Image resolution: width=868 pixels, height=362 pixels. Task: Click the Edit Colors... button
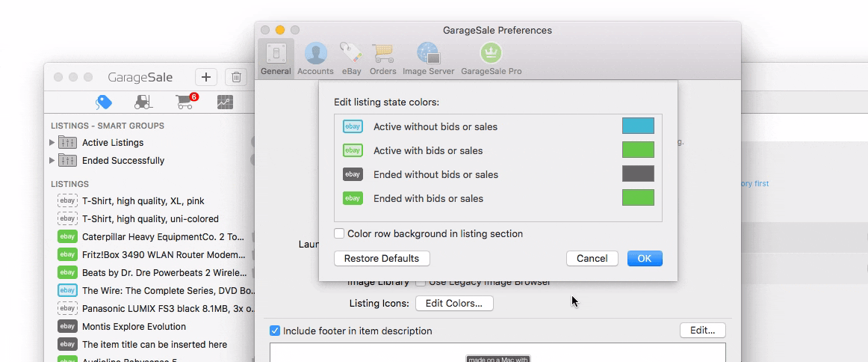(x=454, y=303)
